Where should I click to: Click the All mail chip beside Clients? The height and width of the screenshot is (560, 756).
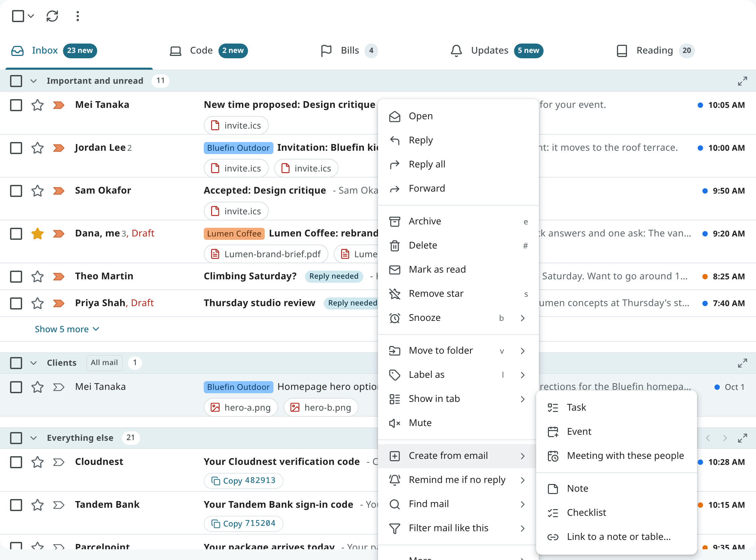[104, 363]
